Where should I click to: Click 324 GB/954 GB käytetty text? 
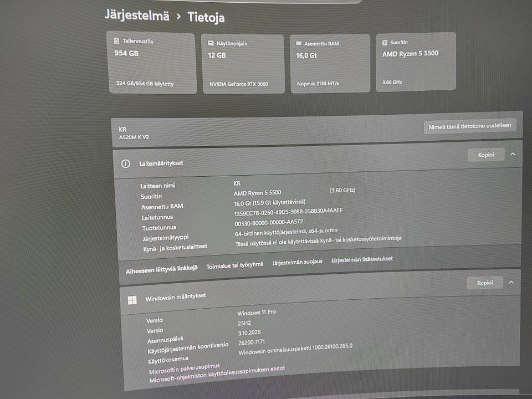(x=145, y=84)
